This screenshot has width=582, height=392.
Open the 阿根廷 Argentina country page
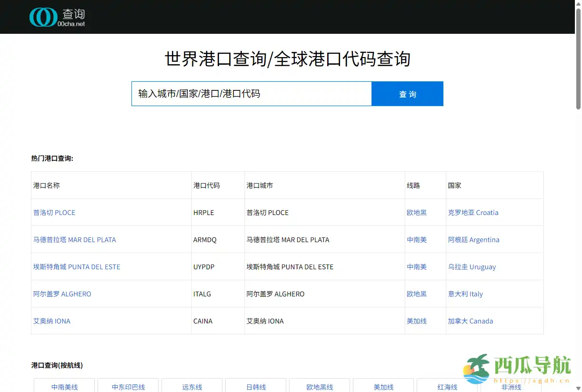point(474,240)
